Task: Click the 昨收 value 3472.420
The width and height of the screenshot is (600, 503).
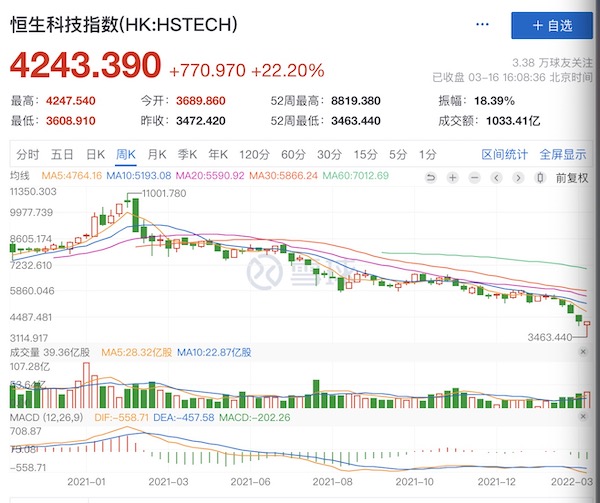Action: click(201, 121)
